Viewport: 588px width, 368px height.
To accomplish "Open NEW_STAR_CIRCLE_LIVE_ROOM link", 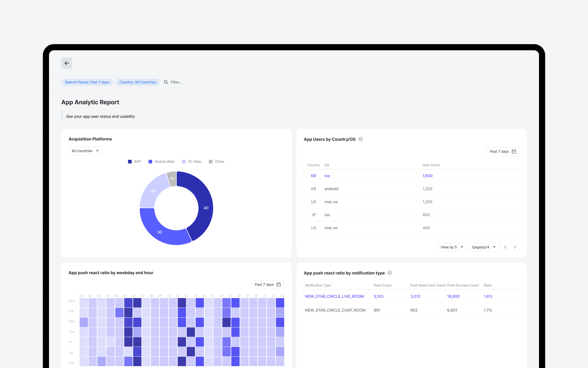I will click(x=334, y=297).
